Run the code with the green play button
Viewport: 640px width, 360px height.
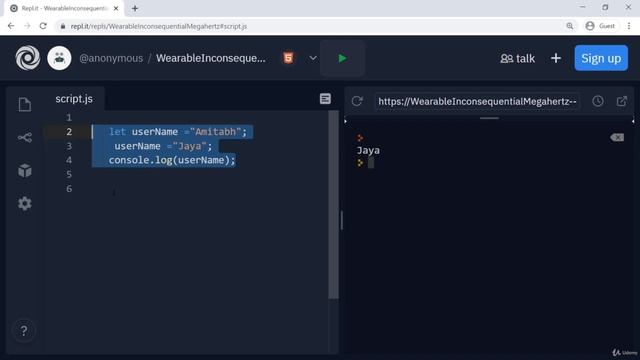click(342, 58)
